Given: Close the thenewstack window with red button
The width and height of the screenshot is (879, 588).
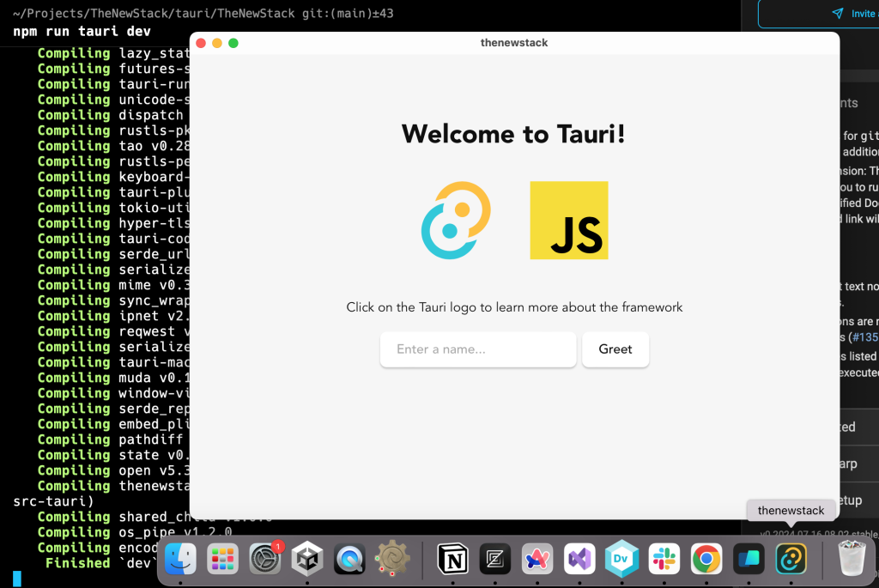Looking at the screenshot, I should tap(201, 43).
